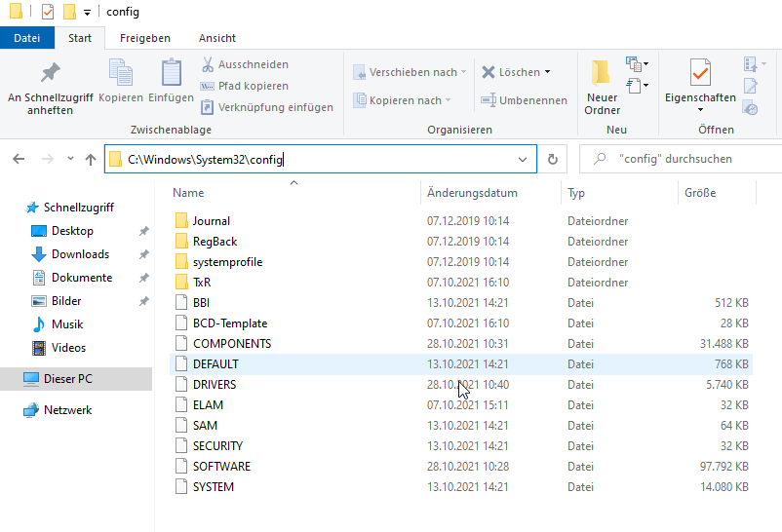Image resolution: width=782 pixels, height=532 pixels.
Task: Open the easy access dropdown icon
Action: (638, 86)
